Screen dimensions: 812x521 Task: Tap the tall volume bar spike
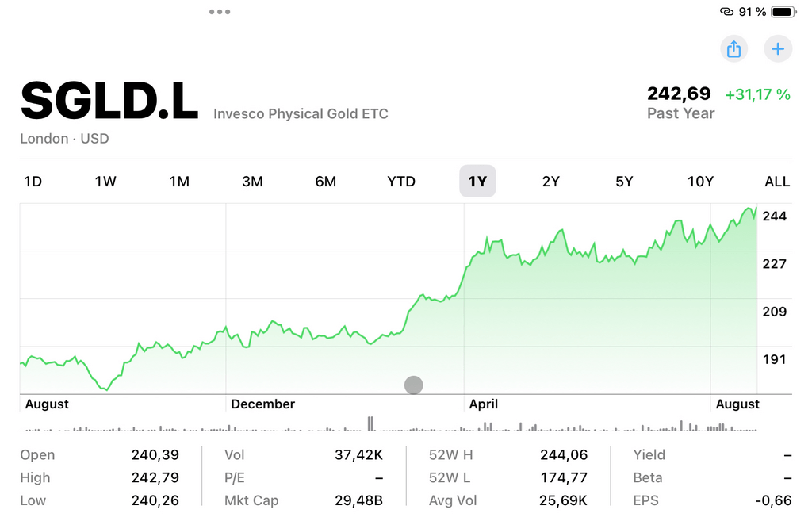[x=370, y=423]
